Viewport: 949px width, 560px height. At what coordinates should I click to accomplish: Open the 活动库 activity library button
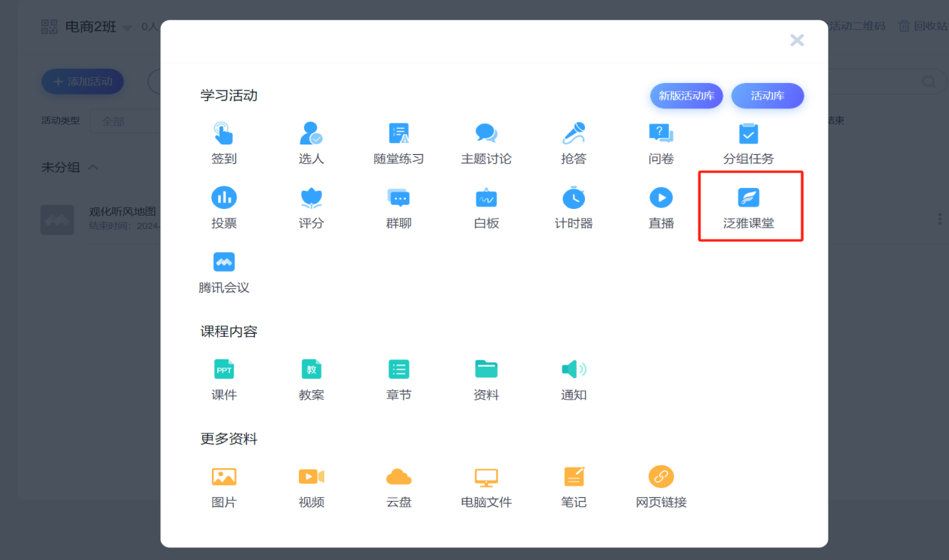[767, 96]
